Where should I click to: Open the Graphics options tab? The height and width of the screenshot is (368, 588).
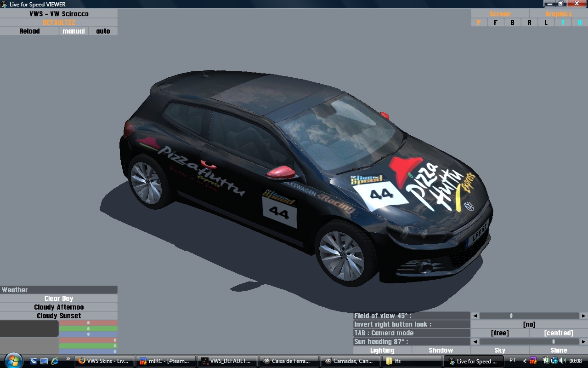click(559, 14)
